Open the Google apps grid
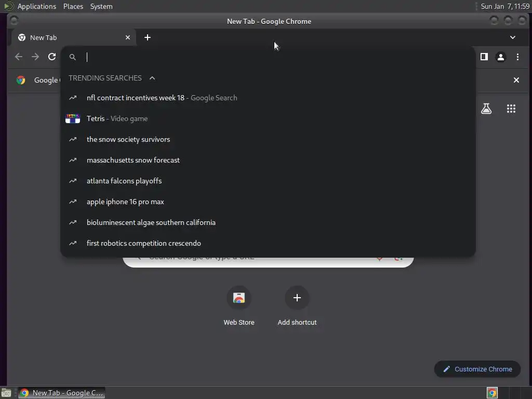 coord(511,109)
